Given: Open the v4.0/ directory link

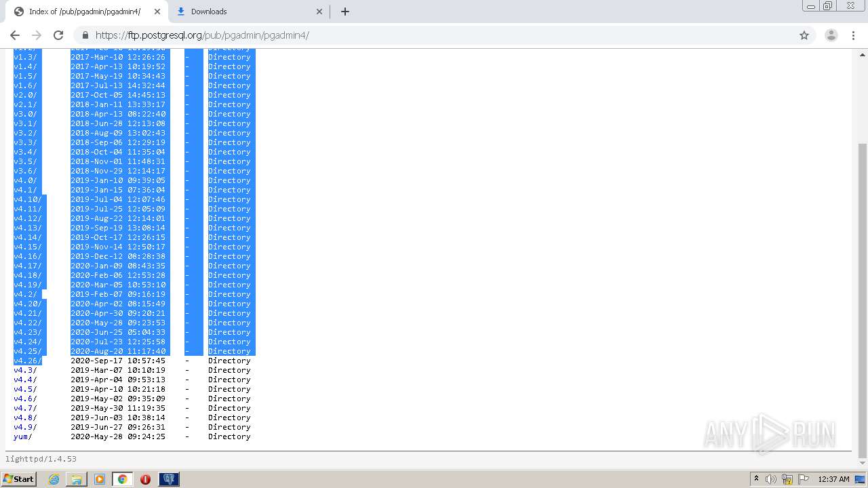Looking at the screenshot, I should tap(25, 180).
